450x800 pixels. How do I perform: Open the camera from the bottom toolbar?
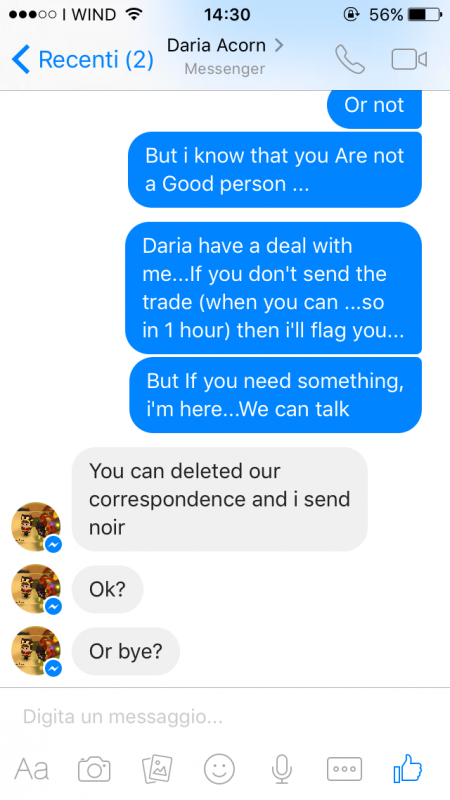[x=94, y=769]
